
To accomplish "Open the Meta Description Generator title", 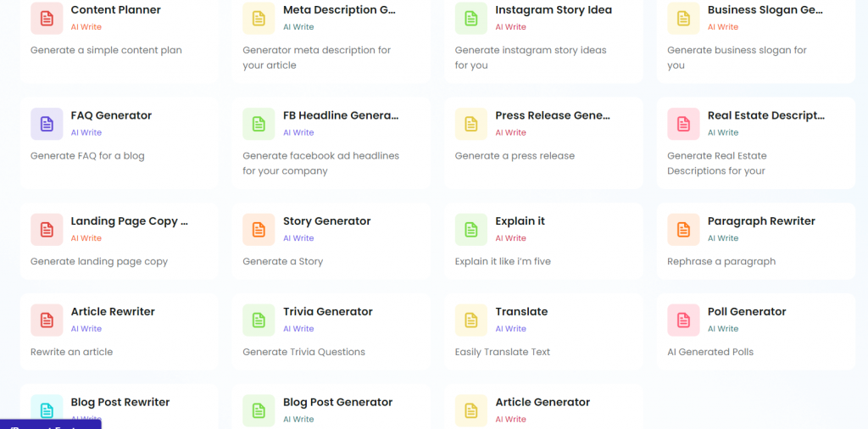I will tap(339, 10).
